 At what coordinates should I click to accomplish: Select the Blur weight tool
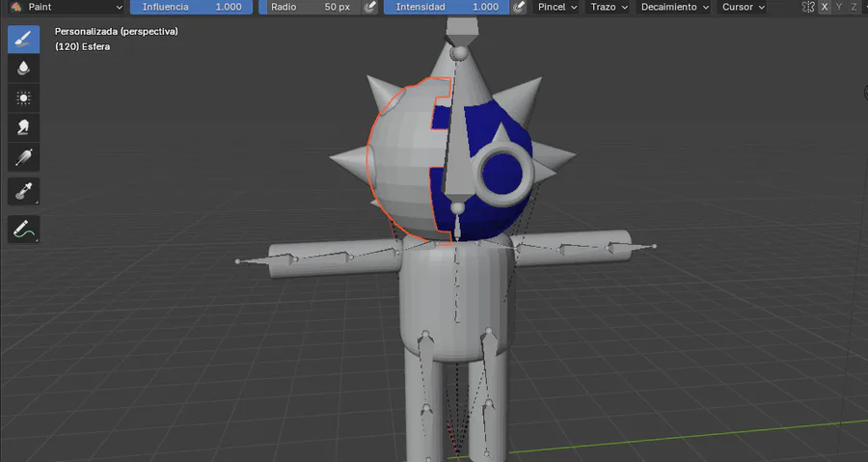[x=23, y=68]
